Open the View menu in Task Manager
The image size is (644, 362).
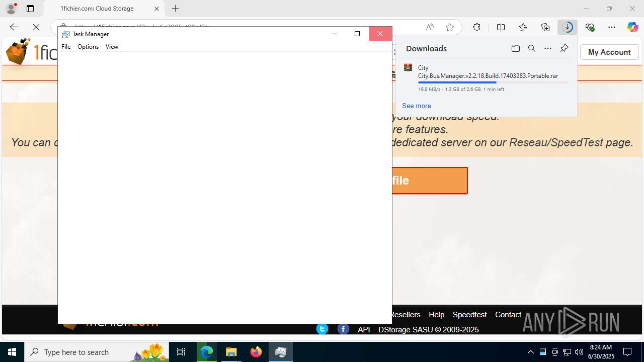pos(112,47)
